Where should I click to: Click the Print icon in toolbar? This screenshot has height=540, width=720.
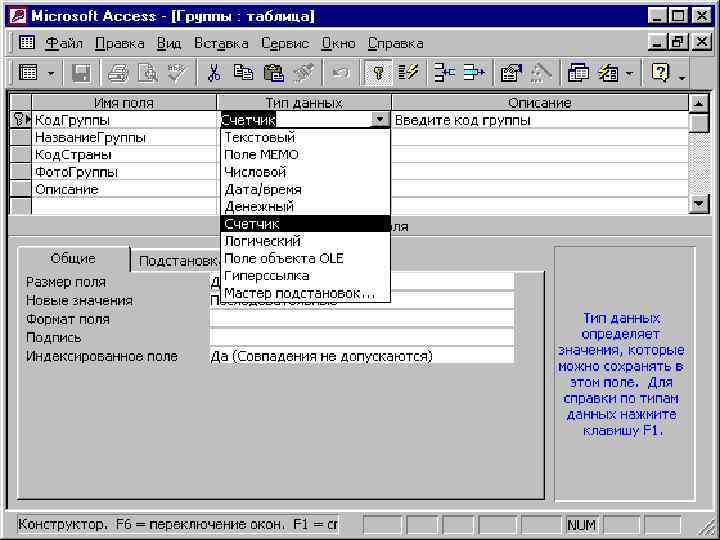pyautogui.click(x=118, y=73)
